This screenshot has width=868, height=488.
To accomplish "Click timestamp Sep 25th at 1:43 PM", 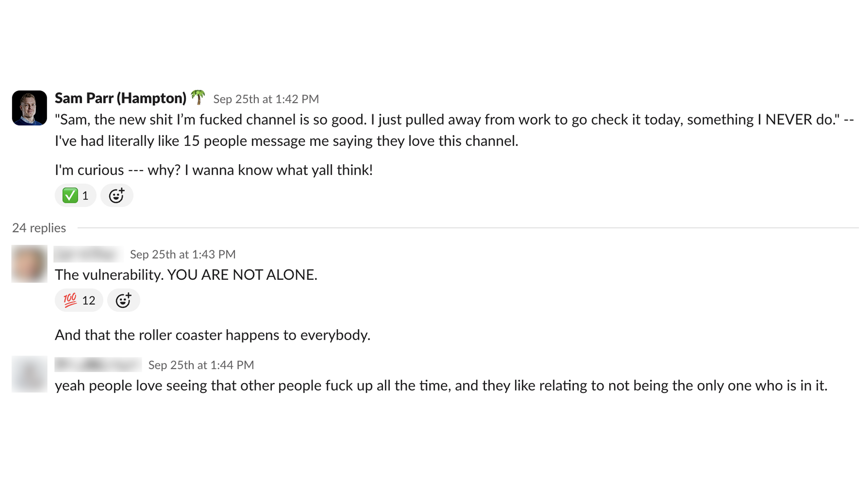I will pyautogui.click(x=182, y=254).
